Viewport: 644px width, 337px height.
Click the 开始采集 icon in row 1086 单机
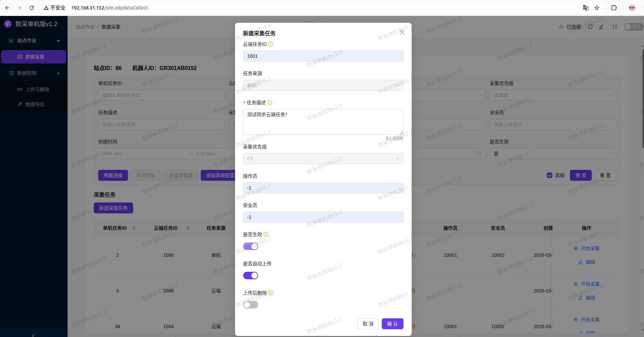(x=576, y=248)
